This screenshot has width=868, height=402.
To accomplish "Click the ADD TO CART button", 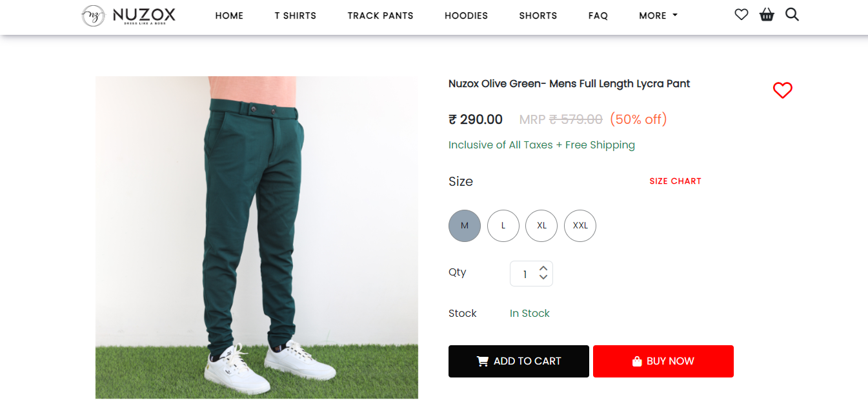I will pyautogui.click(x=519, y=361).
